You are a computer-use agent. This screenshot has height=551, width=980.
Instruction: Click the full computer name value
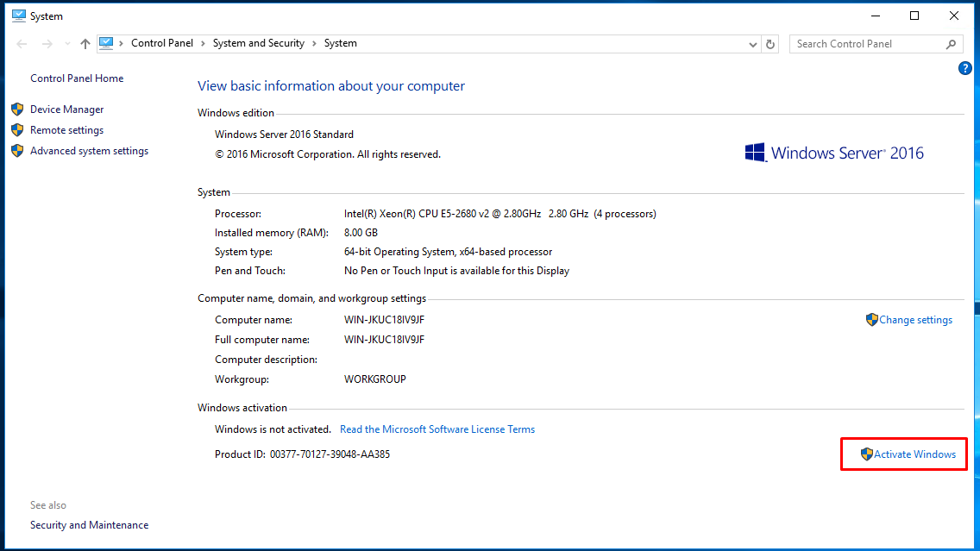tap(385, 340)
